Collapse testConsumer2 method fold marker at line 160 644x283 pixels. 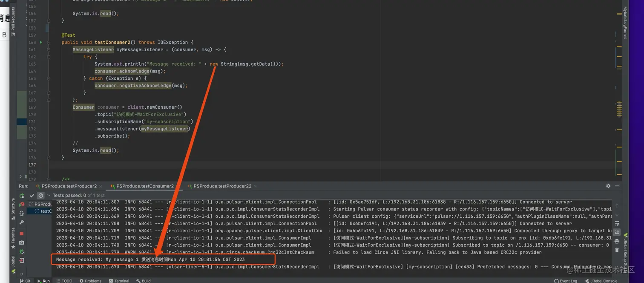[49, 42]
